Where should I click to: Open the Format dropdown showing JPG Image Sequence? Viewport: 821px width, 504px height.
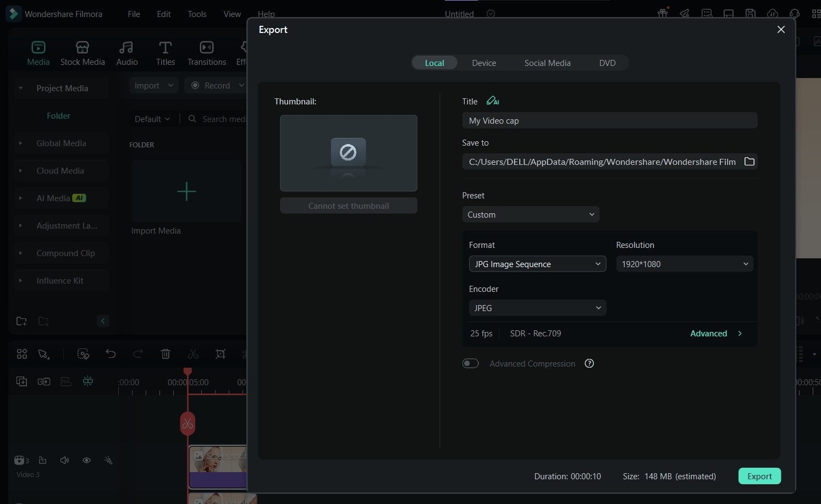click(537, 264)
